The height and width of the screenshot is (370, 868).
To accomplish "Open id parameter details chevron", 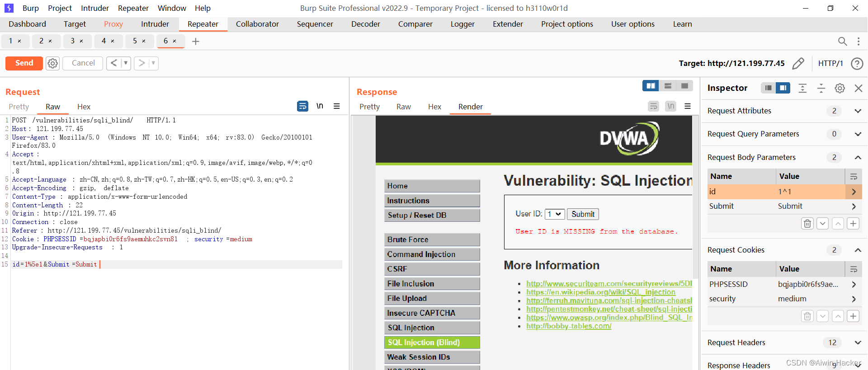I will 854,192.
